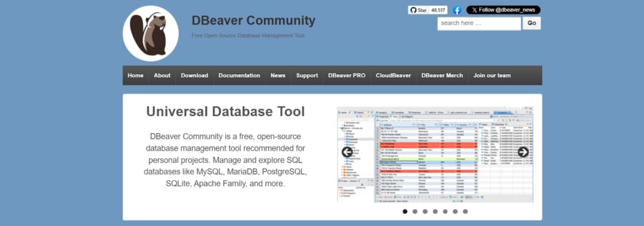Go to the Download page
The width and height of the screenshot is (644, 226).
(x=194, y=75)
